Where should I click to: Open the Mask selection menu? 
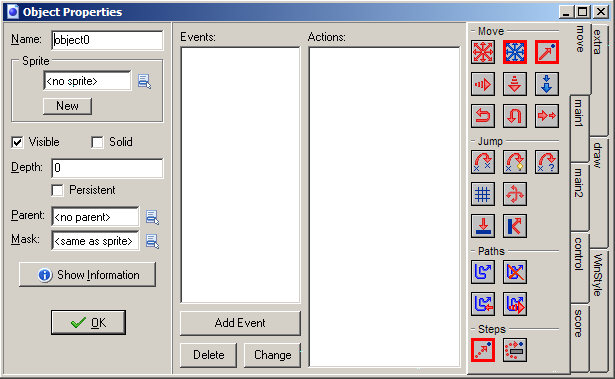(x=152, y=241)
